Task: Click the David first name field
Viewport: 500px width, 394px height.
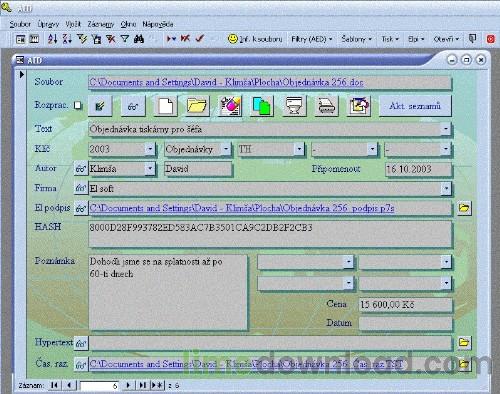Action: [198, 169]
